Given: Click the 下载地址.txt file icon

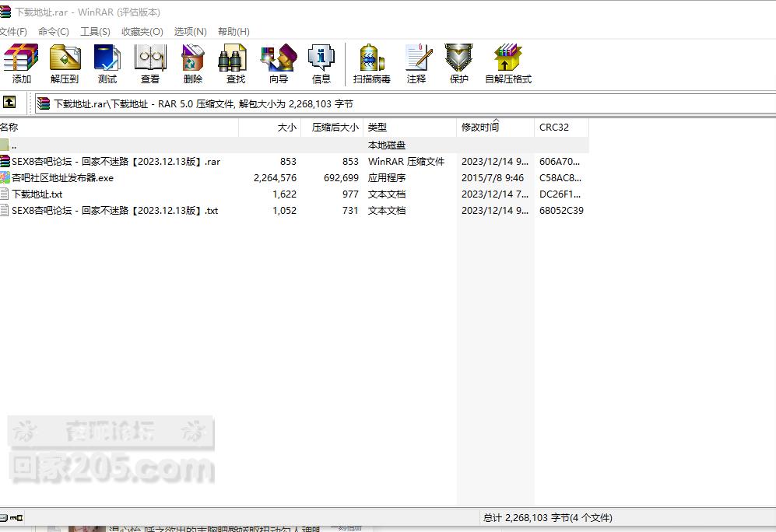Looking at the screenshot, I should click(x=5, y=194).
